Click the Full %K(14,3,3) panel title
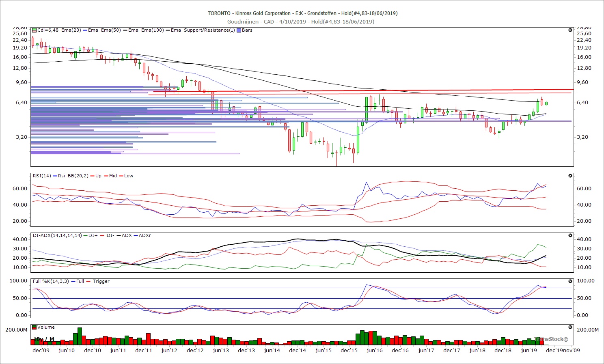Image resolution: width=604 pixels, height=364 pixels. [x=51, y=281]
